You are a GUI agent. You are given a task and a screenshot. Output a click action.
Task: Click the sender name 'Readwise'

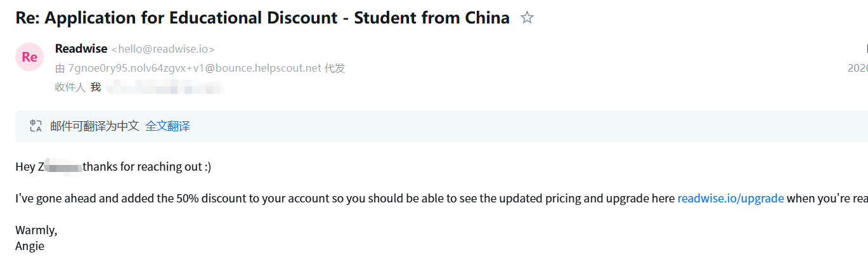(x=81, y=49)
